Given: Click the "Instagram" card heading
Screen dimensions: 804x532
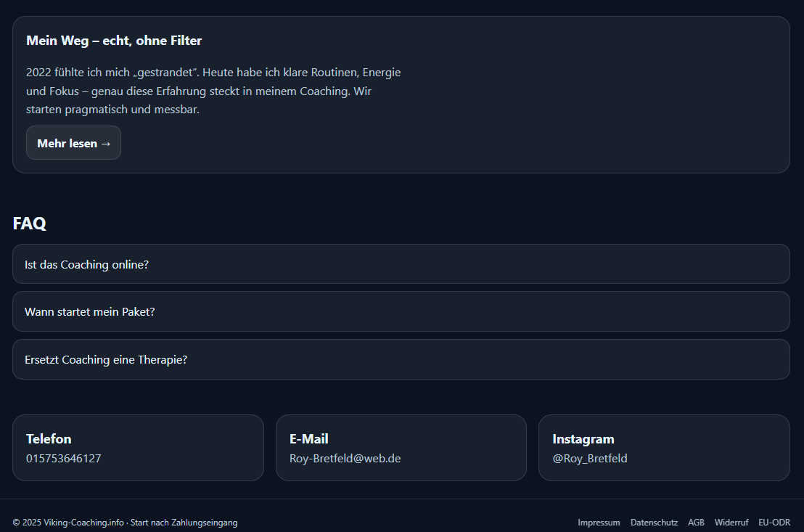Looking at the screenshot, I should (583, 439).
